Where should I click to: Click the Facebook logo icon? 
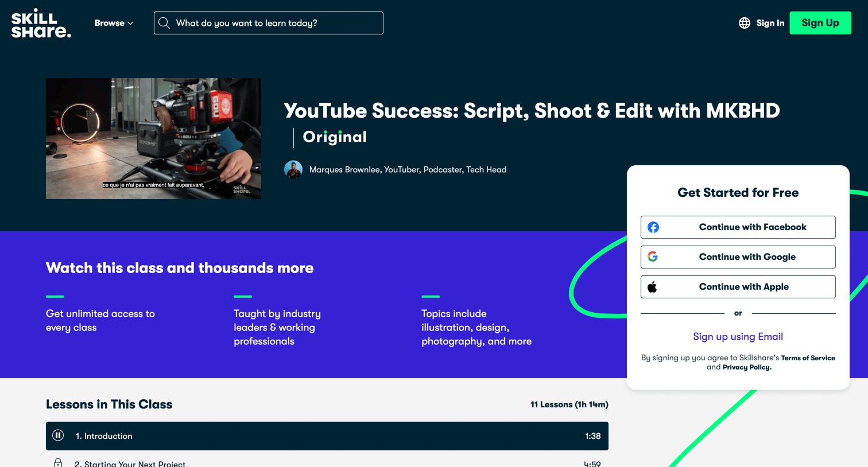tap(653, 227)
